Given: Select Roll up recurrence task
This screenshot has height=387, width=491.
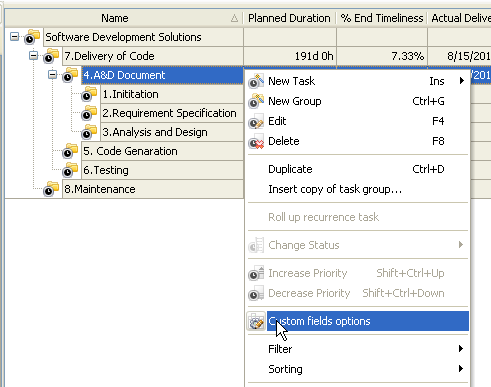Looking at the screenshot, I should (x=357, y=217).
